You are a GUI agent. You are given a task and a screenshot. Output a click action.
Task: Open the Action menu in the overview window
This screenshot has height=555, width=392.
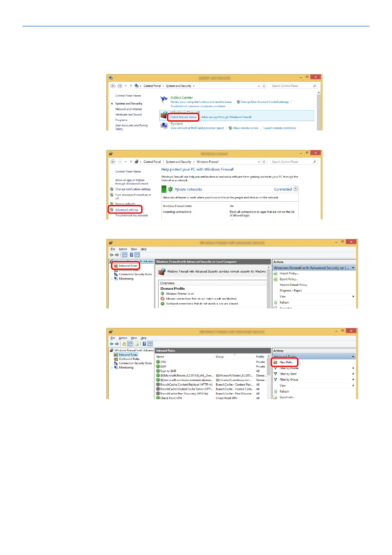click(x=123, y=249)
